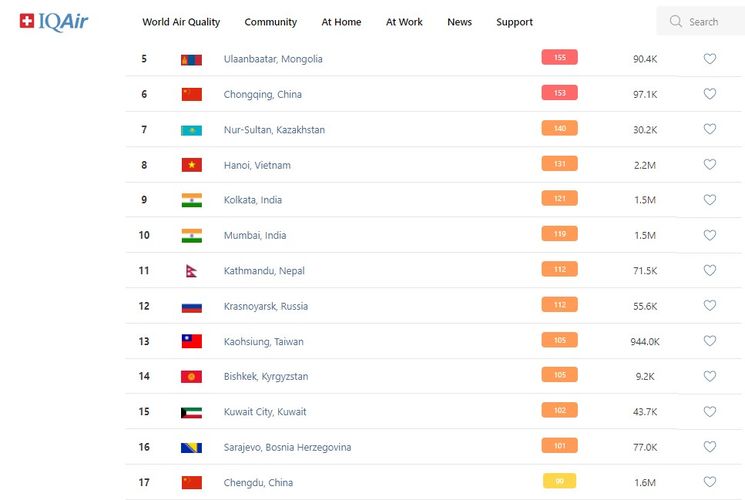
Task: Click the Kuwait flag icon
Action: (x=191, y=412)
